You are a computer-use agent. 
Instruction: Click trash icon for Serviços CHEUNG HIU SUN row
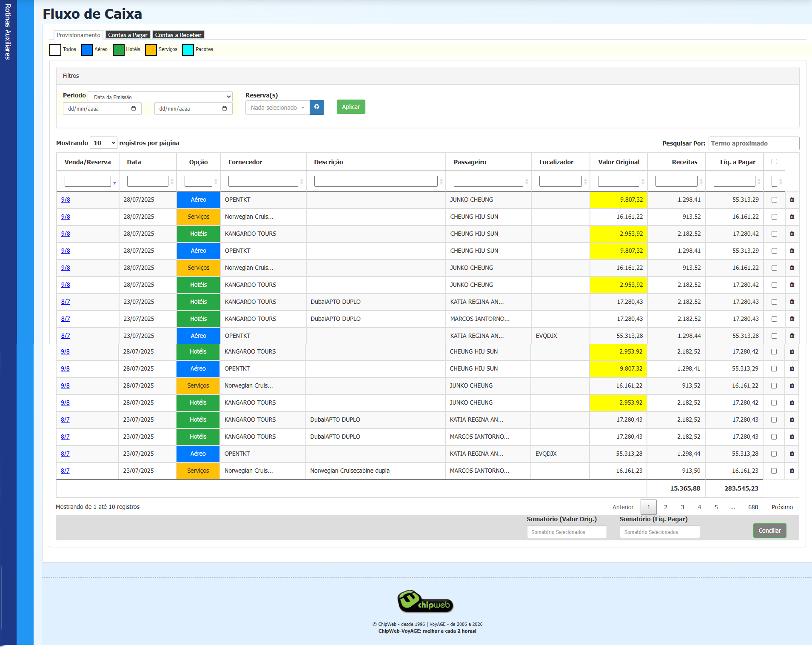tap(792, 217)
